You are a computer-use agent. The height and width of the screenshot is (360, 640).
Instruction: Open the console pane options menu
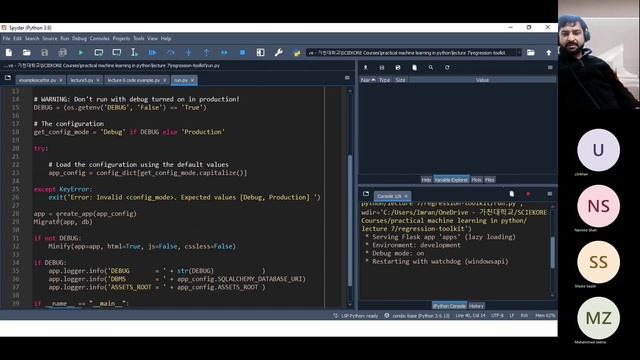point(550,194)
